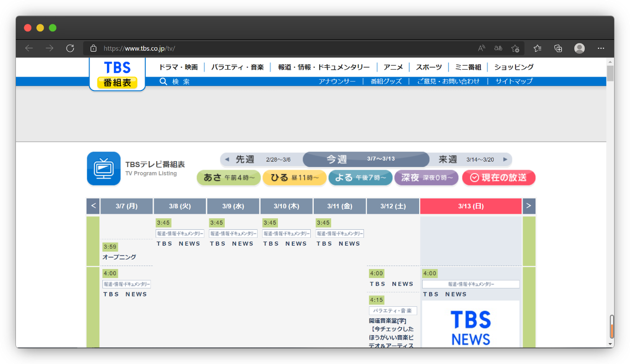This screenshot has width=630, height=364.
Task: View site info via the lock icon
Action: [93, 48]
